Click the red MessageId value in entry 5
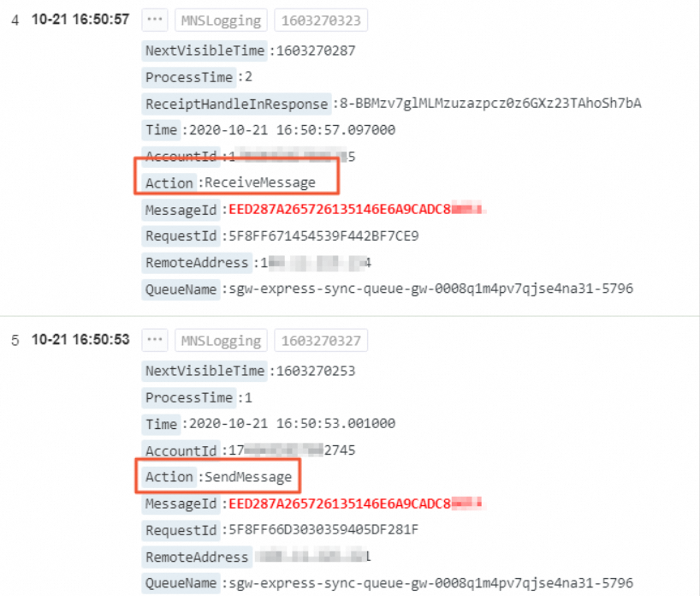 [355, 504]
